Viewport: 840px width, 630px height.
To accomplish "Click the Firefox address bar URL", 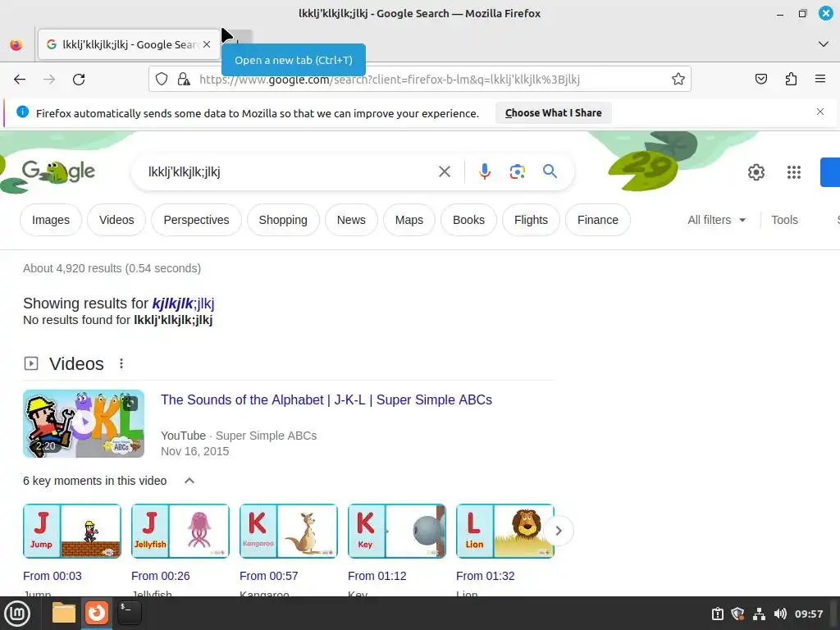I will click(x=390, y=80).
